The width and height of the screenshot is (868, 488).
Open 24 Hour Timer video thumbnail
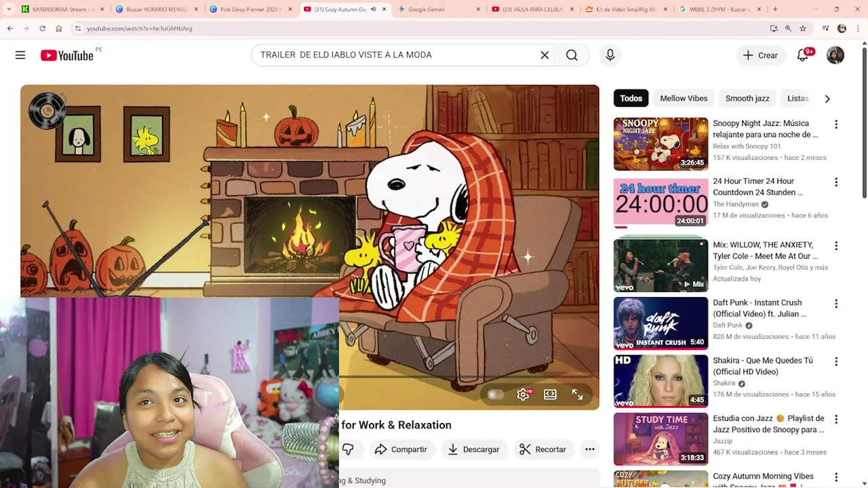tap(660, 202)
